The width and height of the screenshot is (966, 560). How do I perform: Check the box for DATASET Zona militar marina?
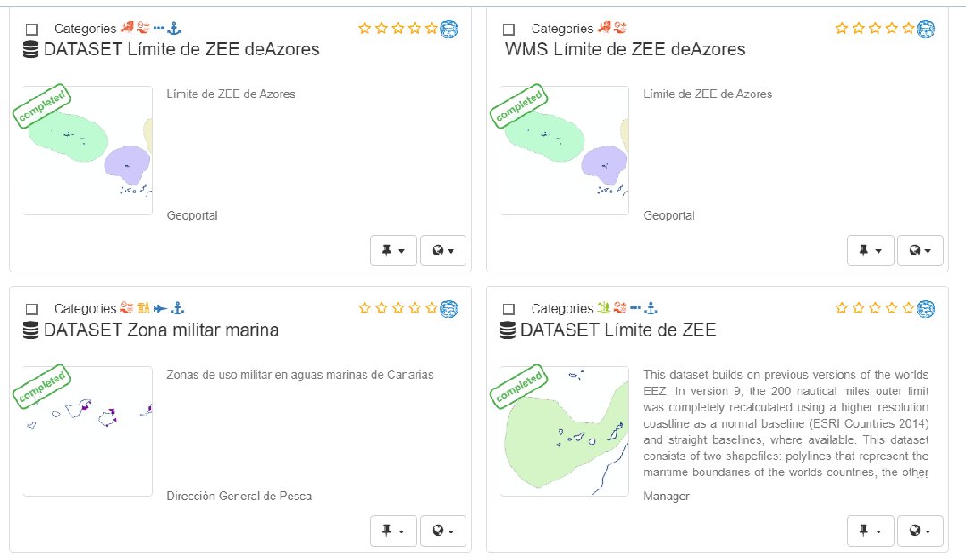(31, 309)
